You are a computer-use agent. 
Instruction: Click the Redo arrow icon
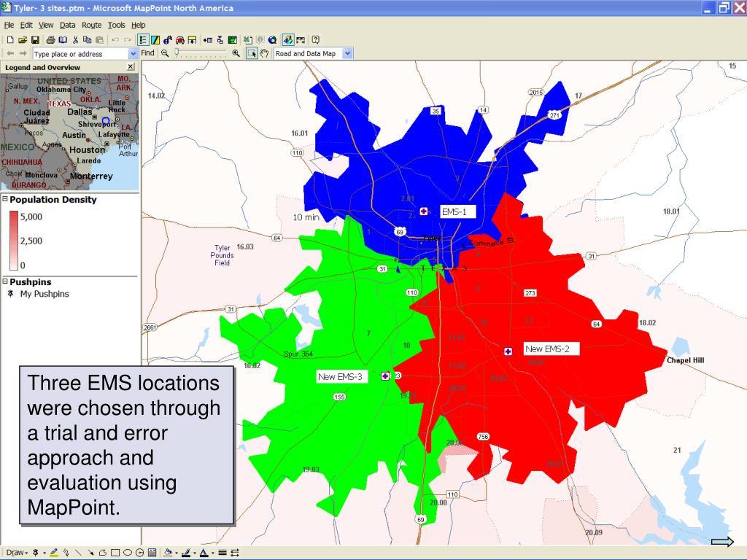[x=128, y=40]
